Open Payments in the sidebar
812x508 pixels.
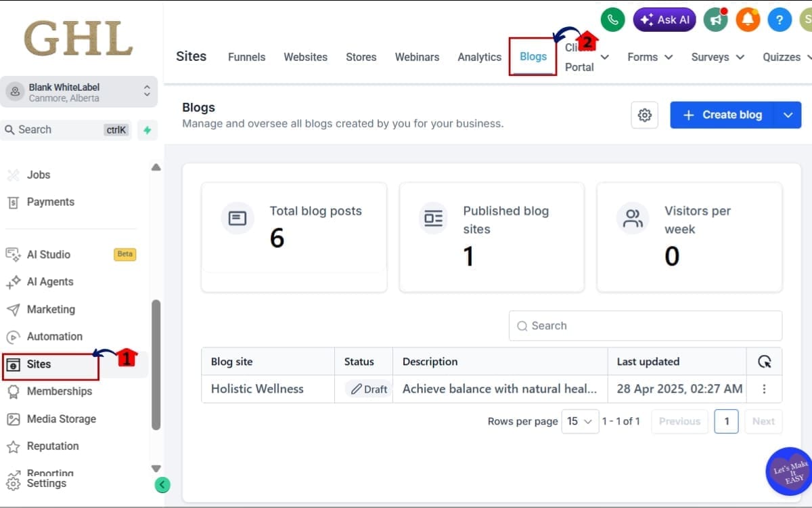[x=50, y=202]
